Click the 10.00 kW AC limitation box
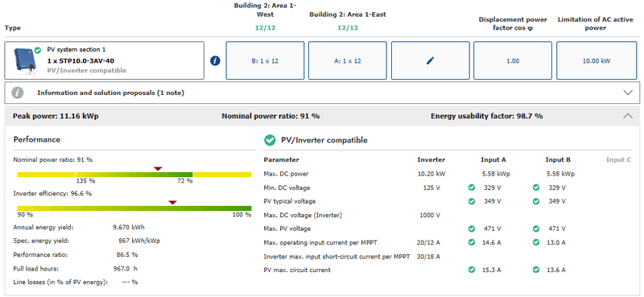This screenshot has height=297, width=644. tap(596, 60)
